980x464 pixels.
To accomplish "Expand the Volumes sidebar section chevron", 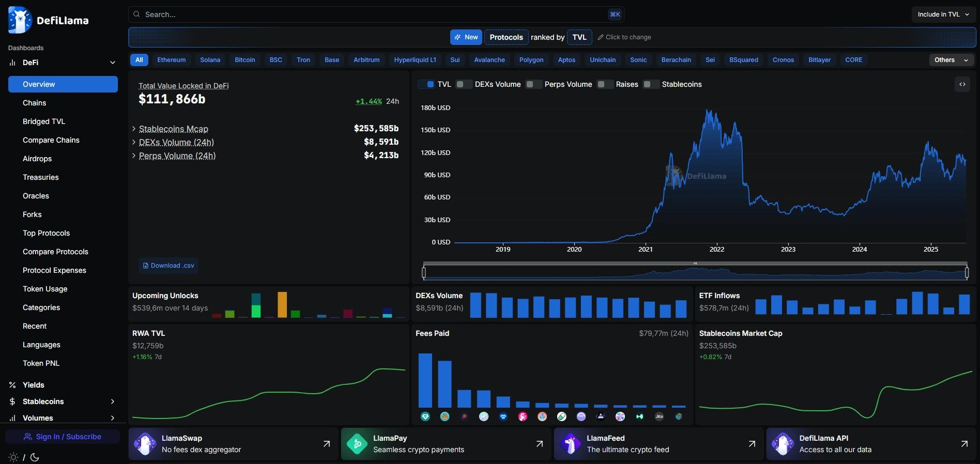I will pyautogui.click(x=113, y=418).
